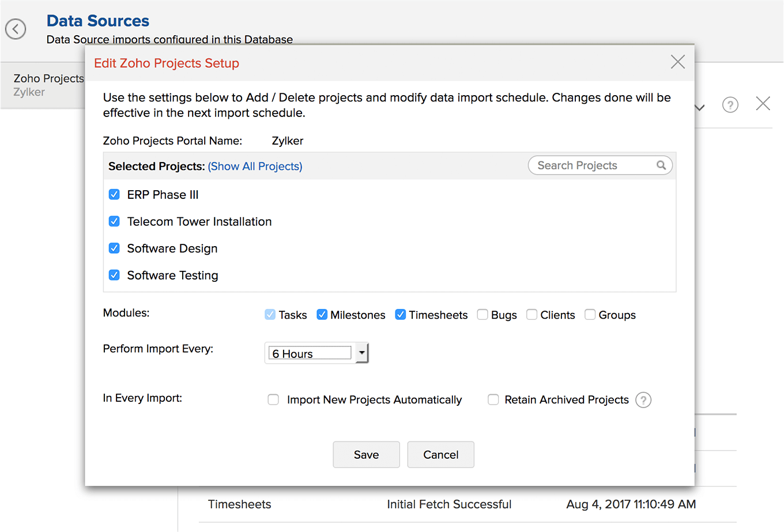
Task: Click the Aug 4, 2017 11:10:49 AM timestamp
Action: click(x=631, y=504)
